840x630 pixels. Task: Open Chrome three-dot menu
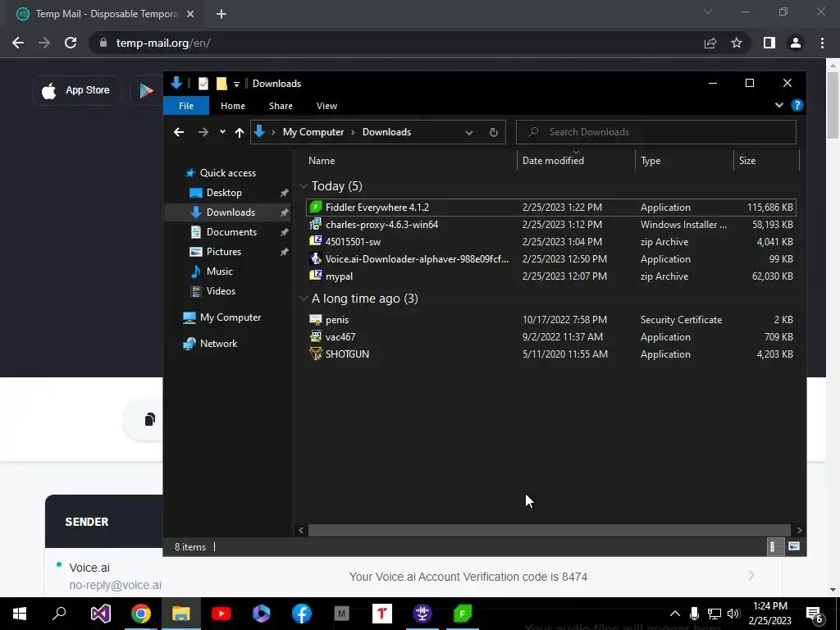[x=822, y=43]
